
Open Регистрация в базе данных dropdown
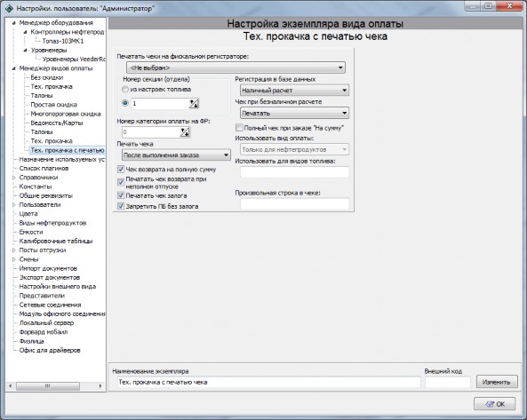point(294,91)
